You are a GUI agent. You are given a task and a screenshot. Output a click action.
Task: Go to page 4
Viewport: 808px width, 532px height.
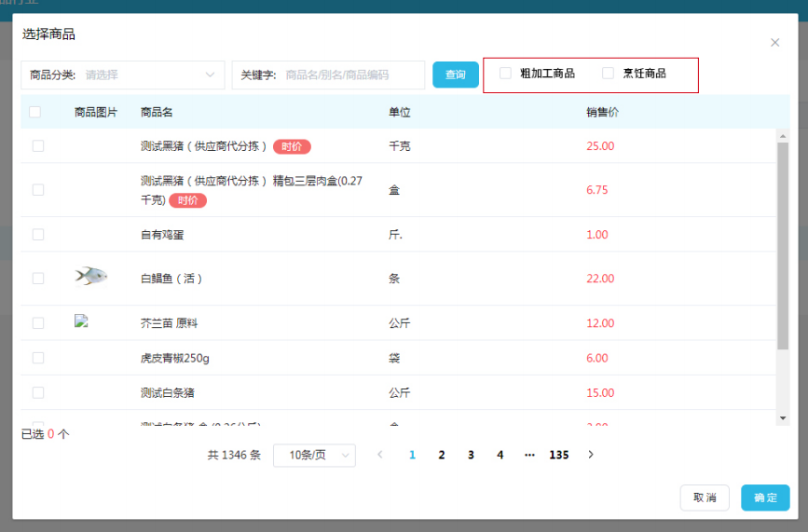click(500, 456)
